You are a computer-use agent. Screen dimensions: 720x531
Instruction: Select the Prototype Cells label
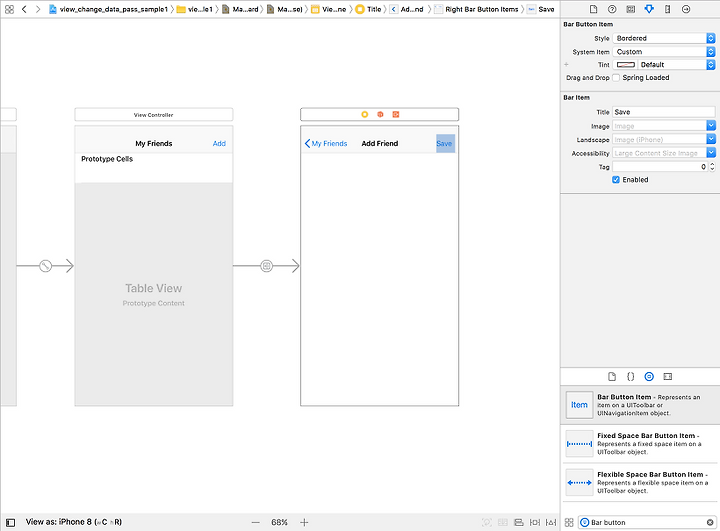pos(107,159)
